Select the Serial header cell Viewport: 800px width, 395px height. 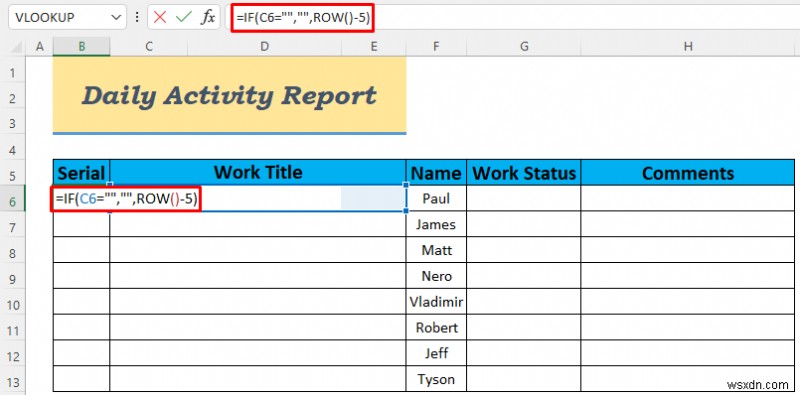81,172
